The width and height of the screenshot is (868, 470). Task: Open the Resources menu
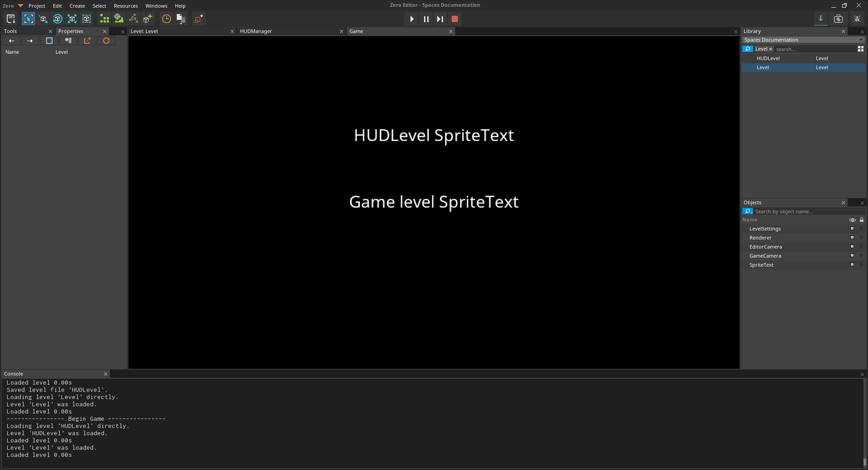click(x=126, y=6)
